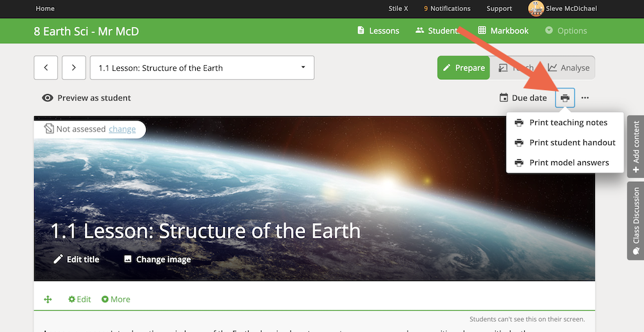Click the Not assessed badge icon

[x=49, y=129]
